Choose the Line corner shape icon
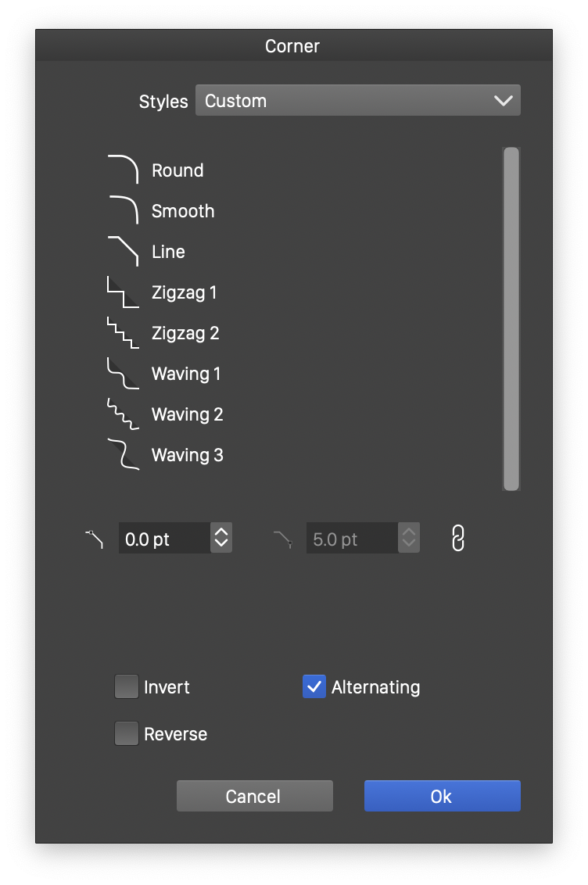The height and width of the screenshot is (885, 588). [123, 252]
